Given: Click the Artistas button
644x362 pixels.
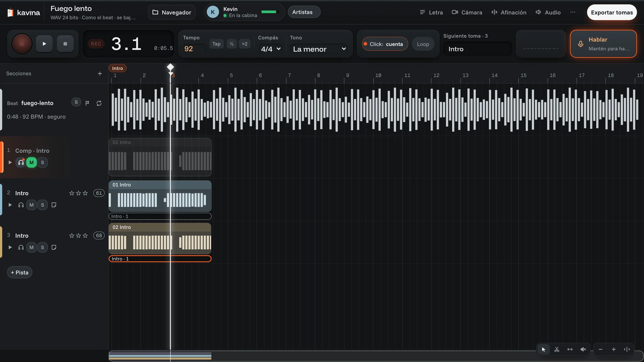Looking at the screenshot, I should click(x=304, y=12).
